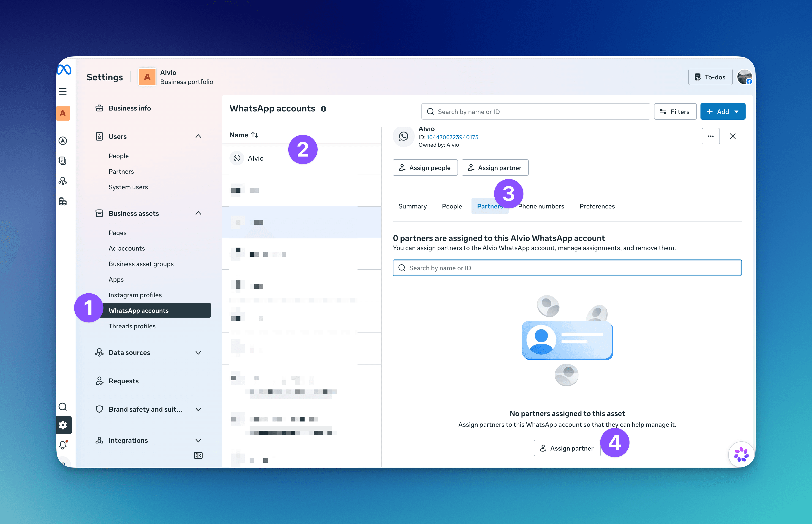The width and height of the screenshot is (812, 524).
Task: Click the collapse sidebar icon
Action: (x=198, y=455)
